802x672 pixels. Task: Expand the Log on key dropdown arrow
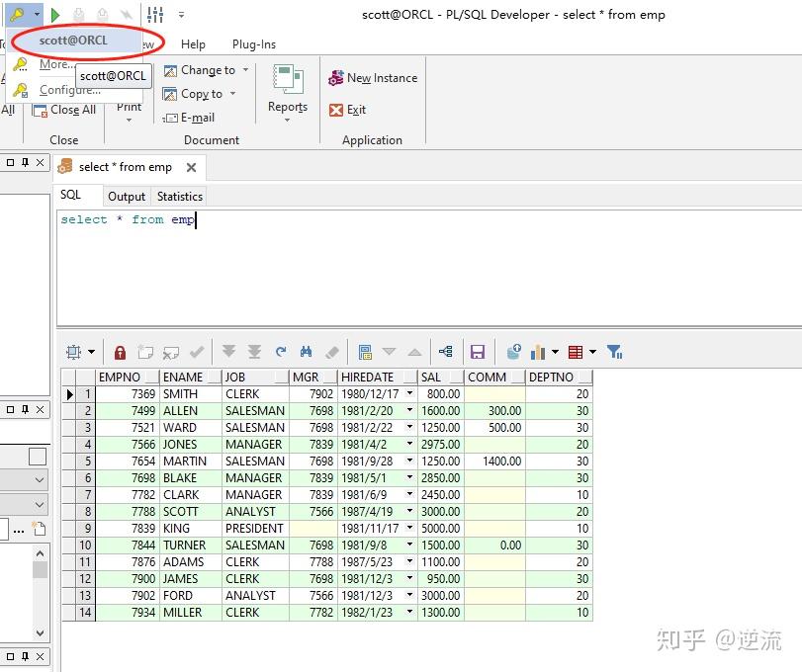tap(37, 15)
